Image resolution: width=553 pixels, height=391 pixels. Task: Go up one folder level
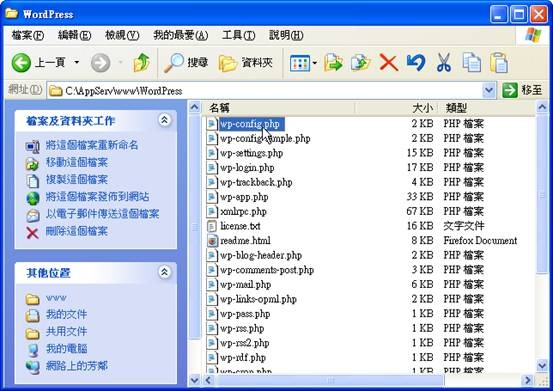coord(142,63)
